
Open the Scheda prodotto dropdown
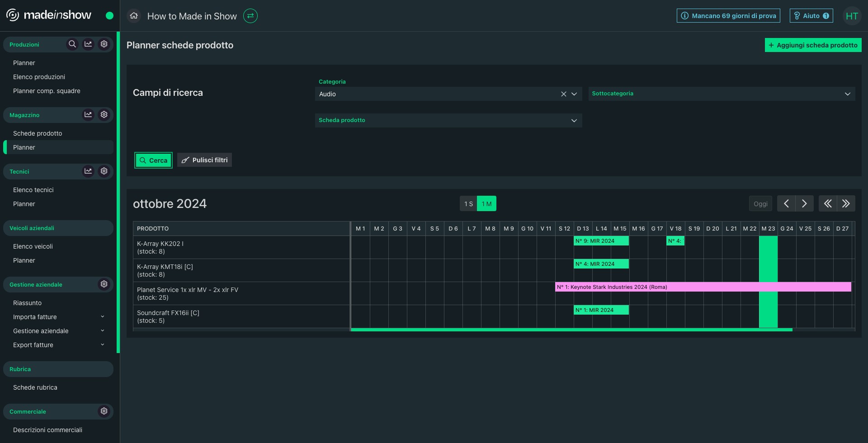448,120
